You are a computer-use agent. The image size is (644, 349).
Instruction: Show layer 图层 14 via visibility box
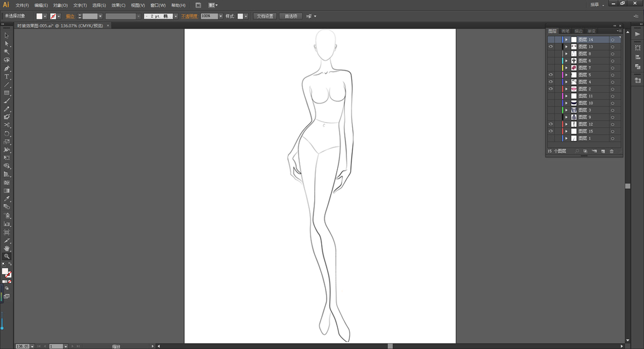(x=551, y=39)
